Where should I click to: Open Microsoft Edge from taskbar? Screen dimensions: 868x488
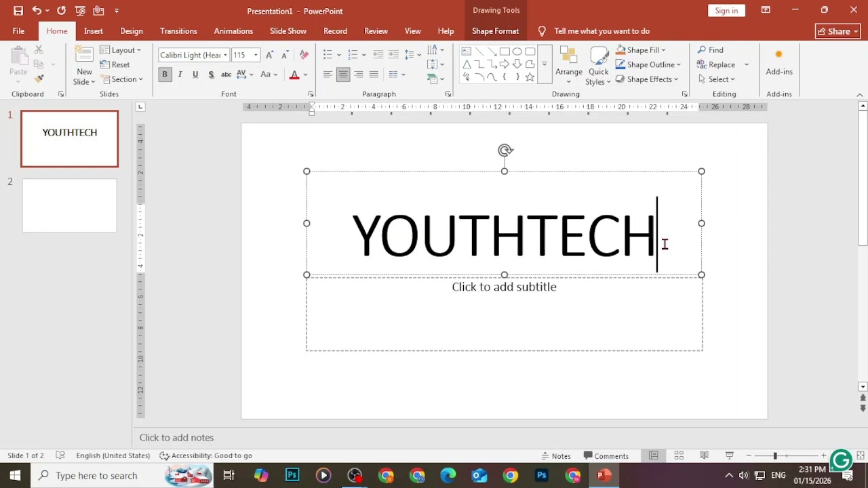click(x=448, y=475)
